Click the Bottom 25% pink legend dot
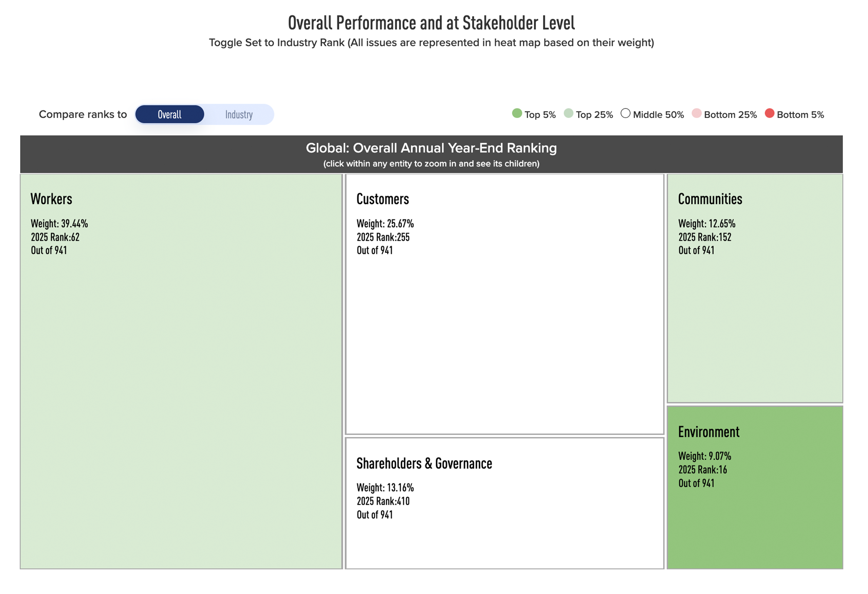Viewport: 868px width, 594px height. (696, 114)
